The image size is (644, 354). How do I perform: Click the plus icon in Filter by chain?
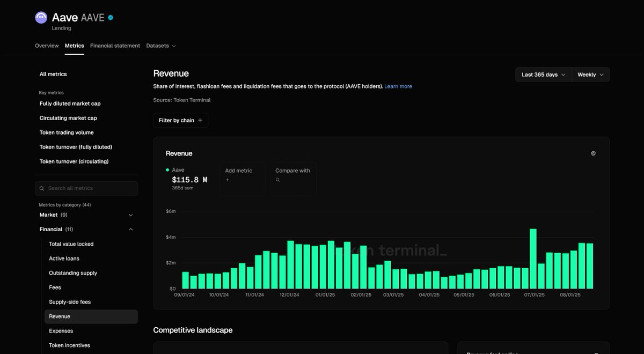click(x=200, y=120)
